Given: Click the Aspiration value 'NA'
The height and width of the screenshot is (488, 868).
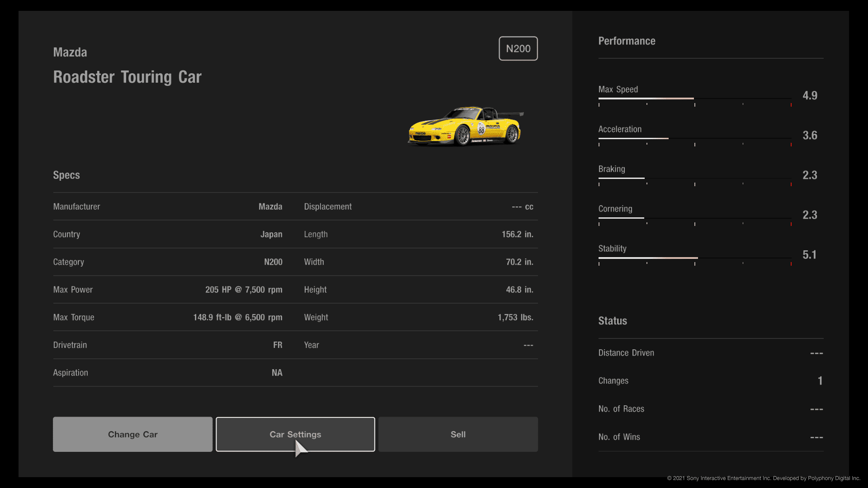Looking at the screenshot, I should coord(277,373).
